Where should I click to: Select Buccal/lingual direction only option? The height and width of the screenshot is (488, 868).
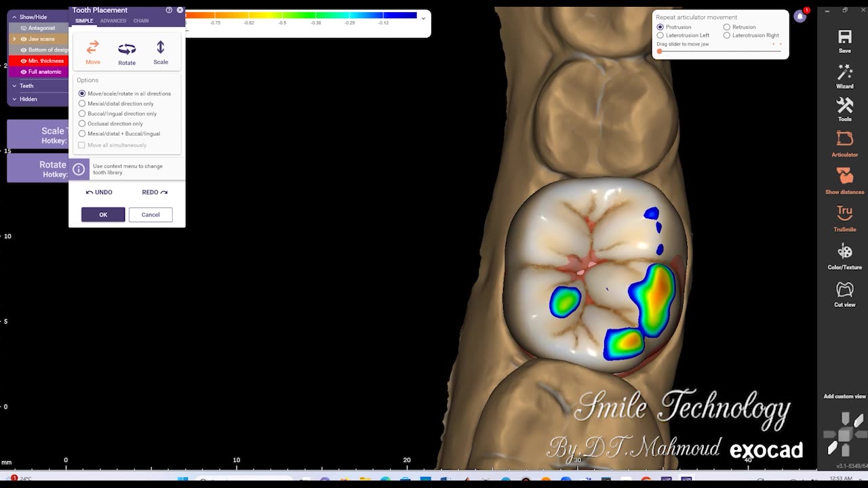117,114
